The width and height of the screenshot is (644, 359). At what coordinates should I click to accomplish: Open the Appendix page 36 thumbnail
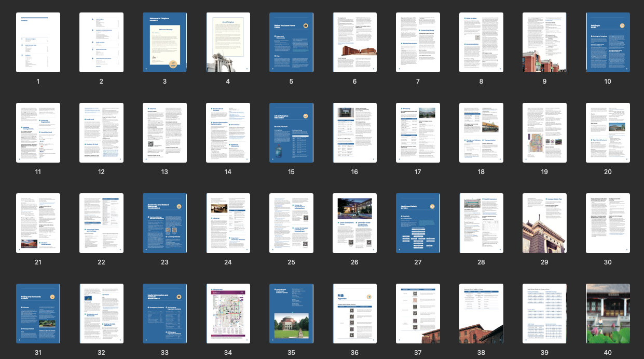[354, 313]
